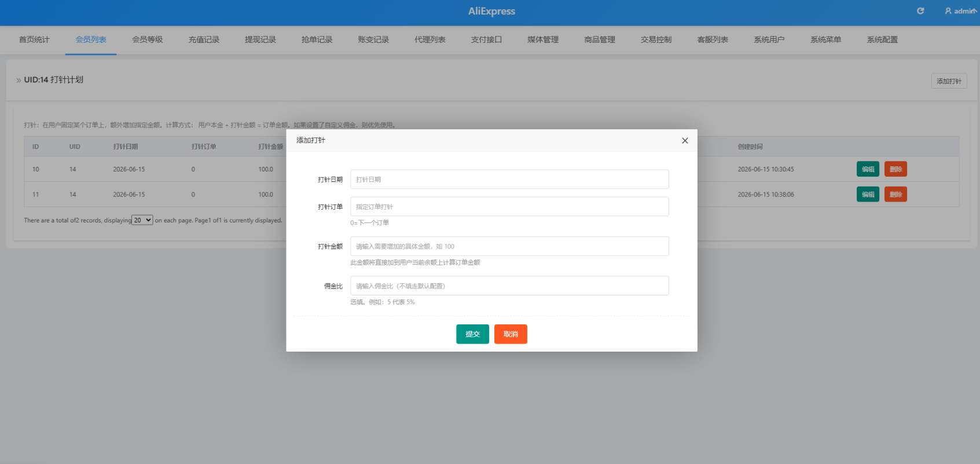Click the ID column header
Screen dimensions: 980x464
[35, 147]
